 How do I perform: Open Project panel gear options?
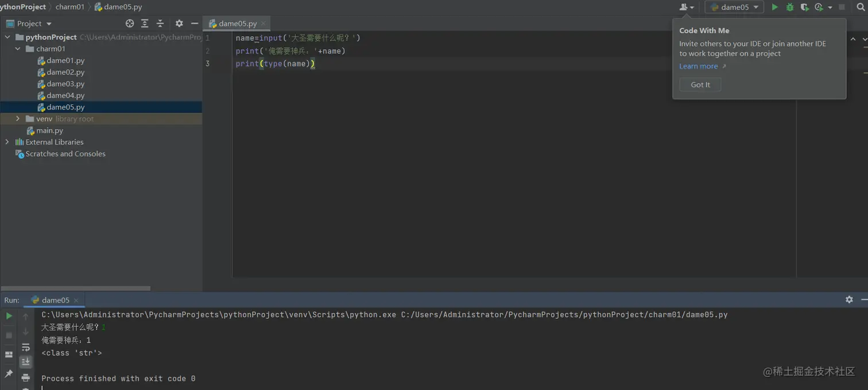click(179, 24)
